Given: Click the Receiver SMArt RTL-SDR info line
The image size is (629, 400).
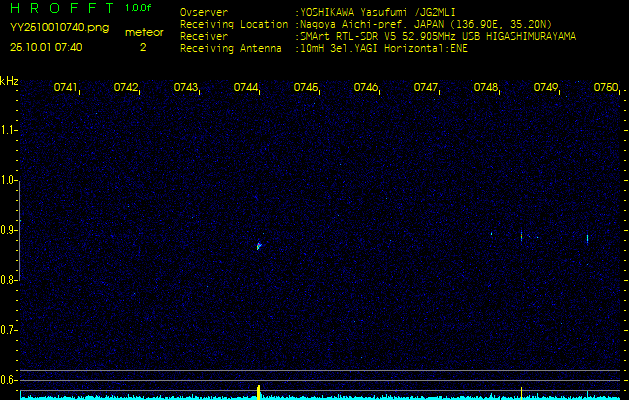Looking at the screenshot, I should [377, 36].
